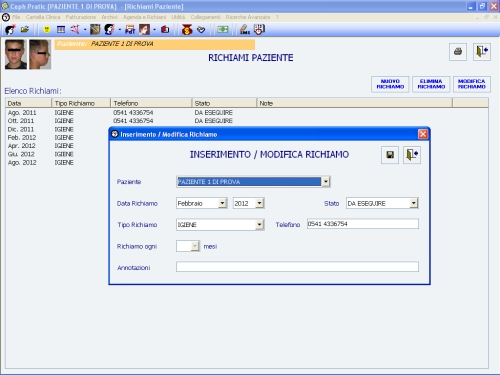This screenshot has height=375, width=500.
Task: Click the red money bag toolbar icon
Action: (187, 30)
